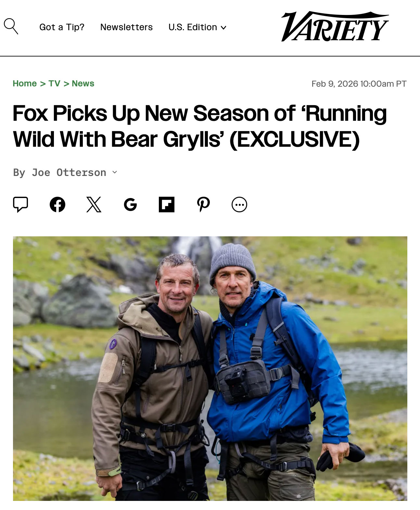Image resolution: width=420 pixels, height=510 pixels.
Task: Click the Got a Tip? link
Action: point(61,27)
